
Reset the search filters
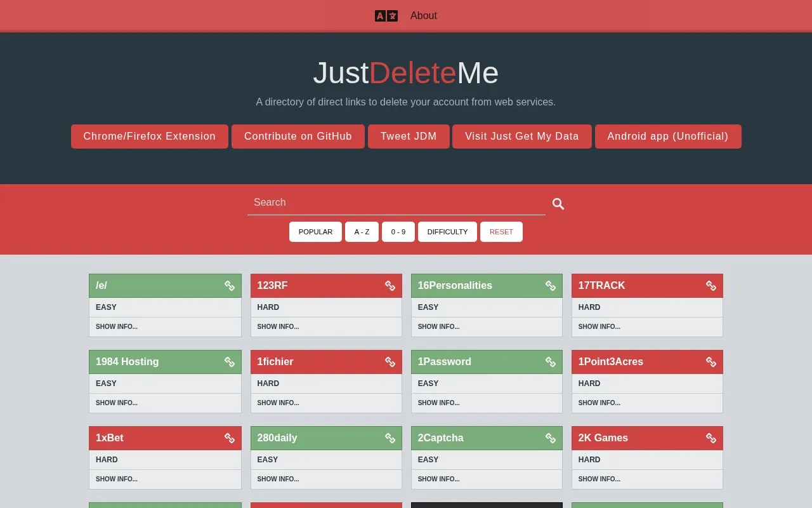(x=501, y=232)
